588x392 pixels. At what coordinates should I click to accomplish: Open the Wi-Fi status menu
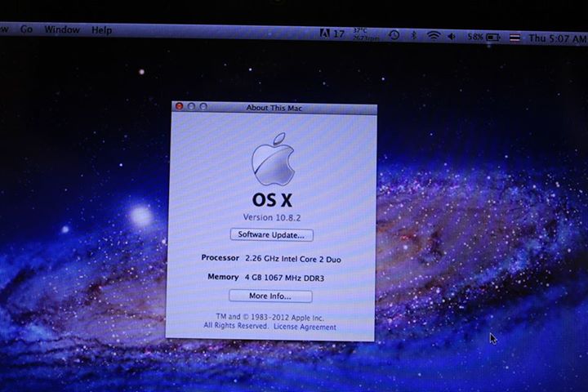[434, 36]
